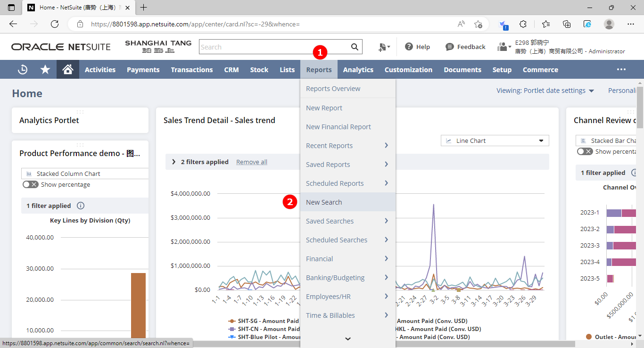Open the Stacked Bar Chart dropdown
Screen dimensions: 644x348
(606, 141)
